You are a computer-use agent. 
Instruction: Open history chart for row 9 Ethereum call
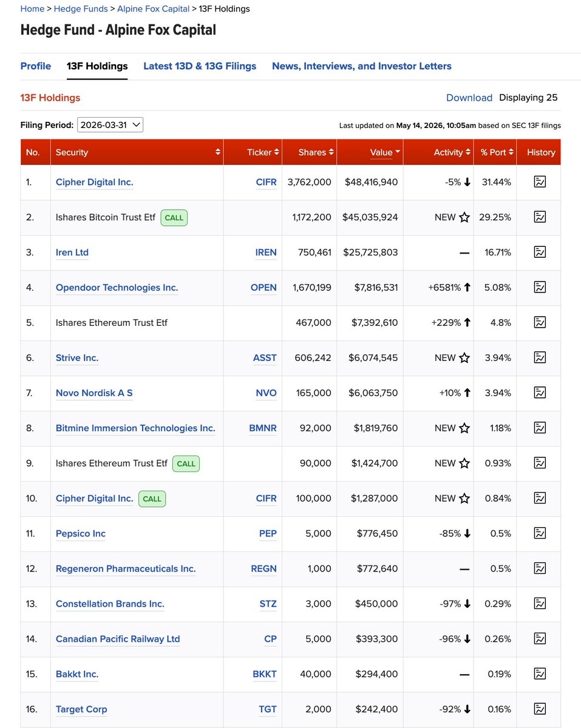(539, 463)
